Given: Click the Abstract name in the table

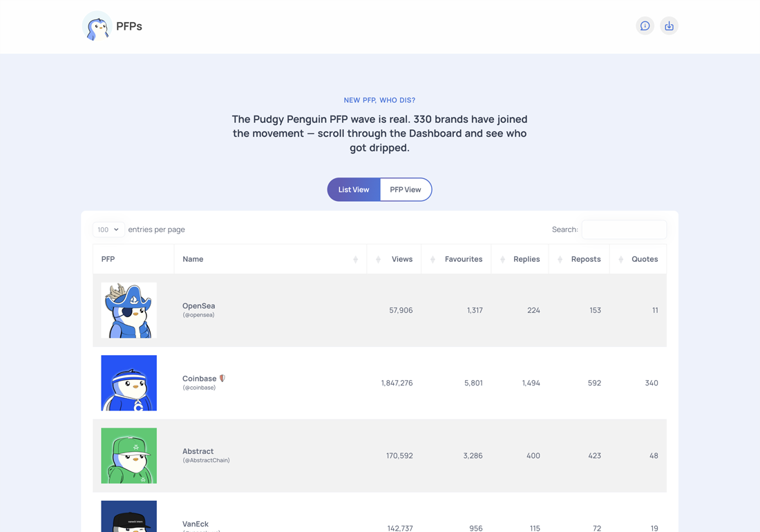Looking at the screenshot, I should tap(198, 451).
